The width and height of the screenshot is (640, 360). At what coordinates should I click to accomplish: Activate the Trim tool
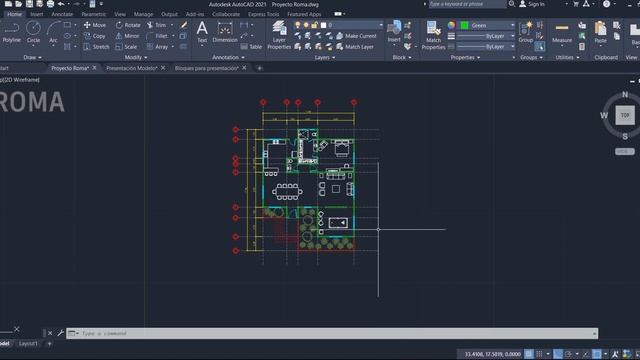click(156, 25)
